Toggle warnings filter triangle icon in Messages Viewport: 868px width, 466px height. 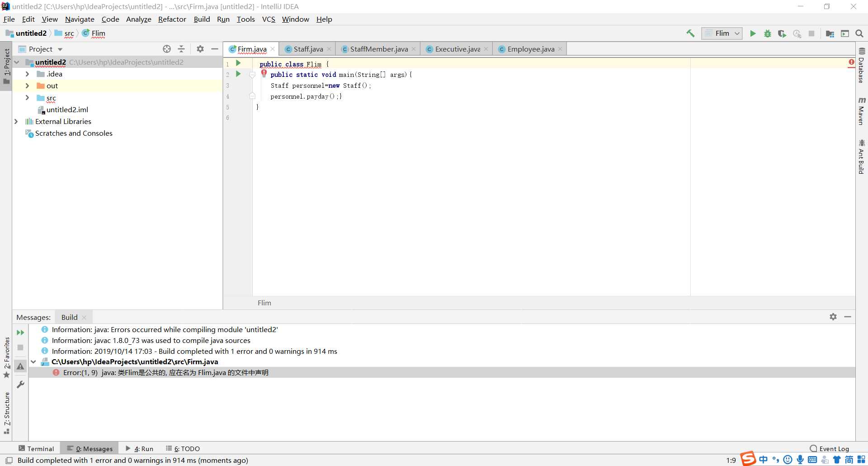click(x=20, y=366)
